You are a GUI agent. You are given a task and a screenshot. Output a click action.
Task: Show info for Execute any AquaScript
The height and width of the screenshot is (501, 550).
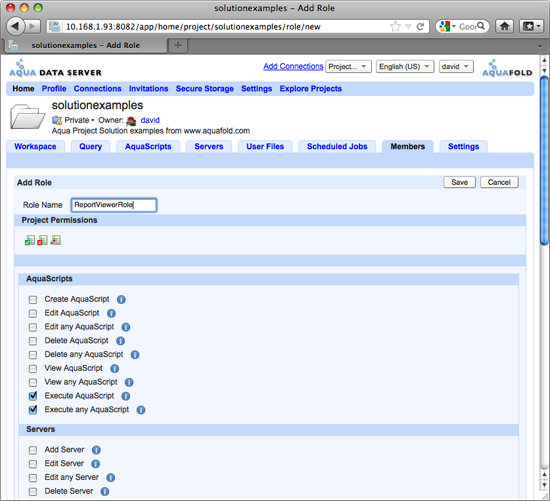pyautogui.click(x=141, y=410)
